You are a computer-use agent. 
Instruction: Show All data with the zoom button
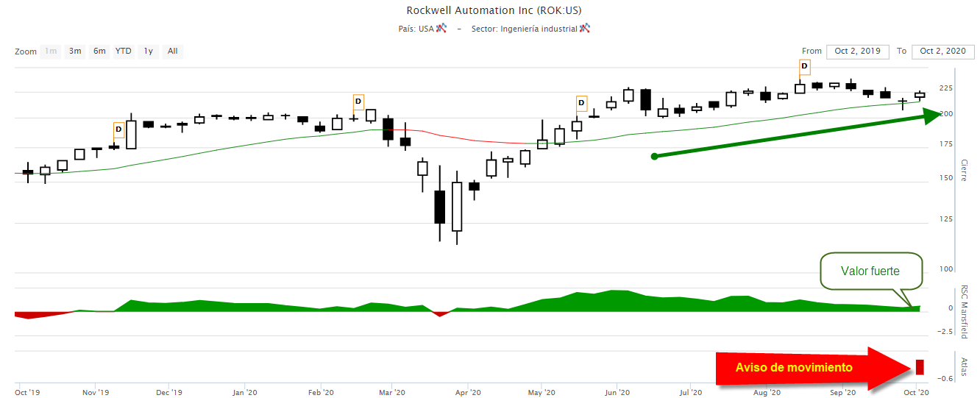pos(172,51)
